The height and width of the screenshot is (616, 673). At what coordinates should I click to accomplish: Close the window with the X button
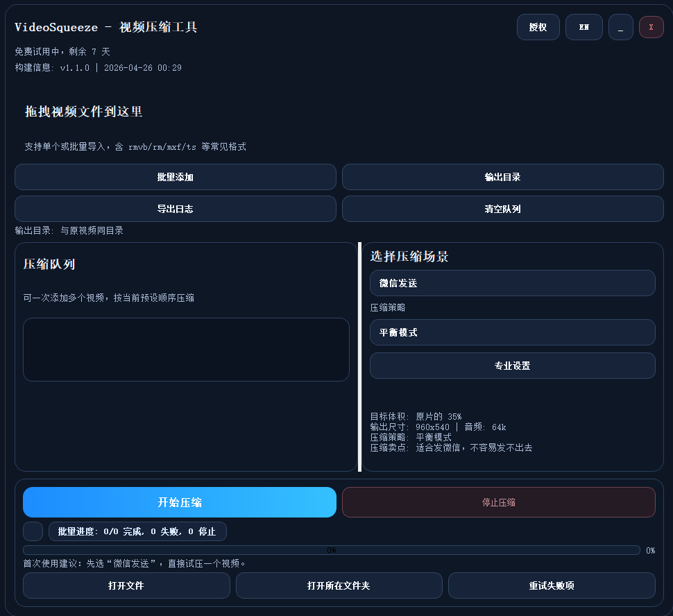point(651,27)
